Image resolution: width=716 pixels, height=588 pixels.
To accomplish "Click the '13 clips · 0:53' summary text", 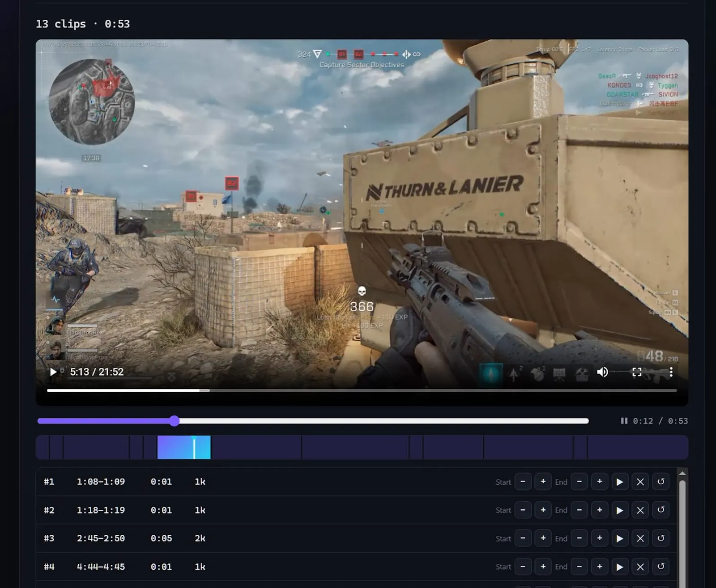I will (x=83, y=24).
